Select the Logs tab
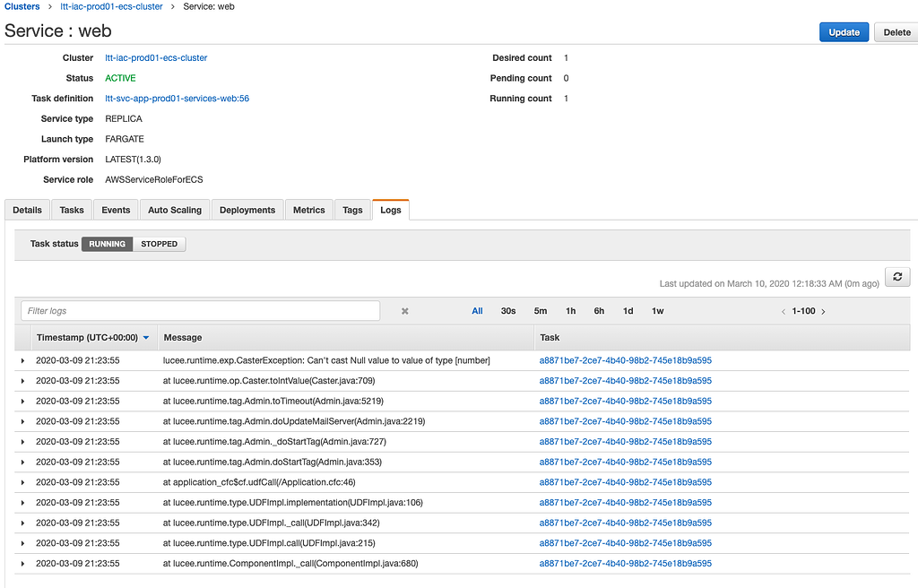Viewport: 918px width, 588px height. 391,211
